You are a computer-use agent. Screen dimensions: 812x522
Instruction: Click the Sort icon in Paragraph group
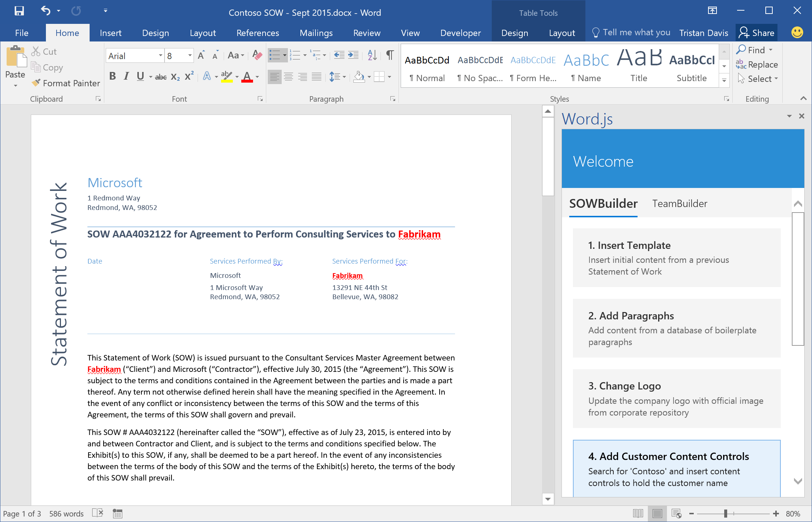372,55
